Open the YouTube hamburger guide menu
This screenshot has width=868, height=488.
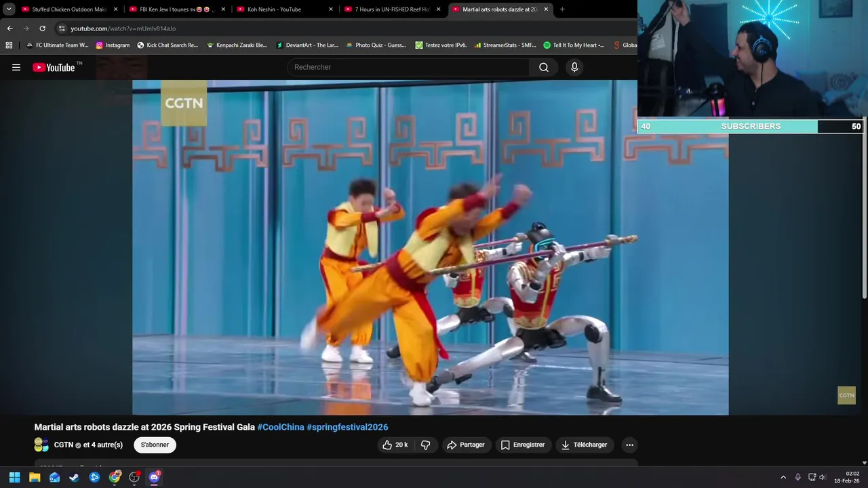tap(16, 67)
